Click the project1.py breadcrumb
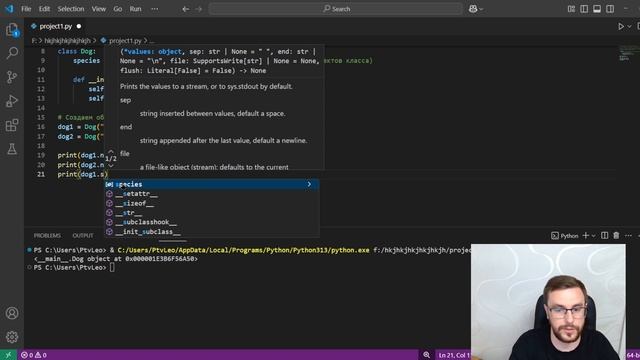 125,41
